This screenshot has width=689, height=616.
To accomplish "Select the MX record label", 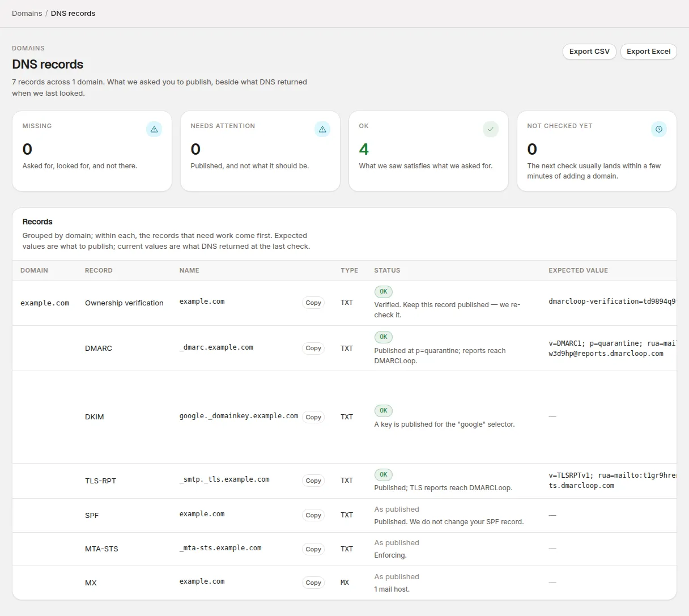I will (x=91, y=583).
